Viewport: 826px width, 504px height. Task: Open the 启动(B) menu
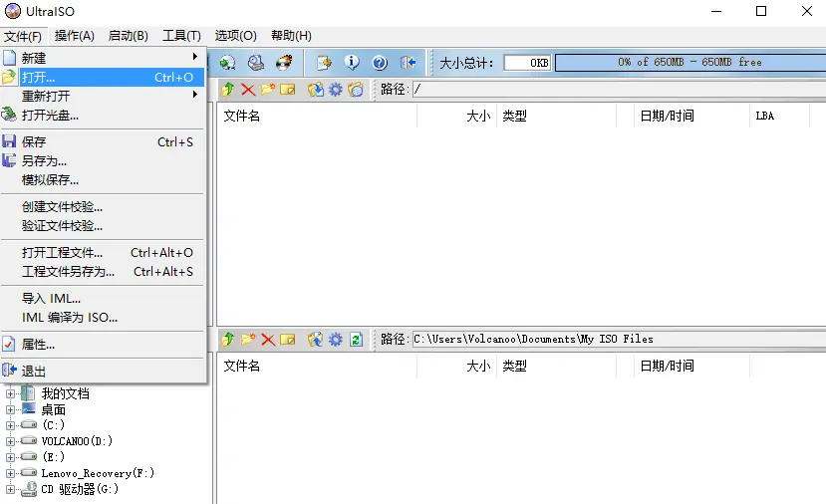point(128,36)
